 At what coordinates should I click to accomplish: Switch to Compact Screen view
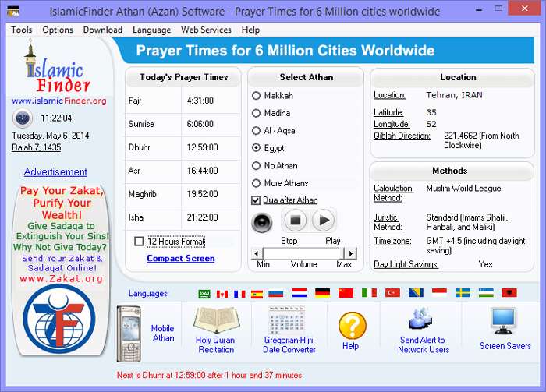click(x=180, y=258)
